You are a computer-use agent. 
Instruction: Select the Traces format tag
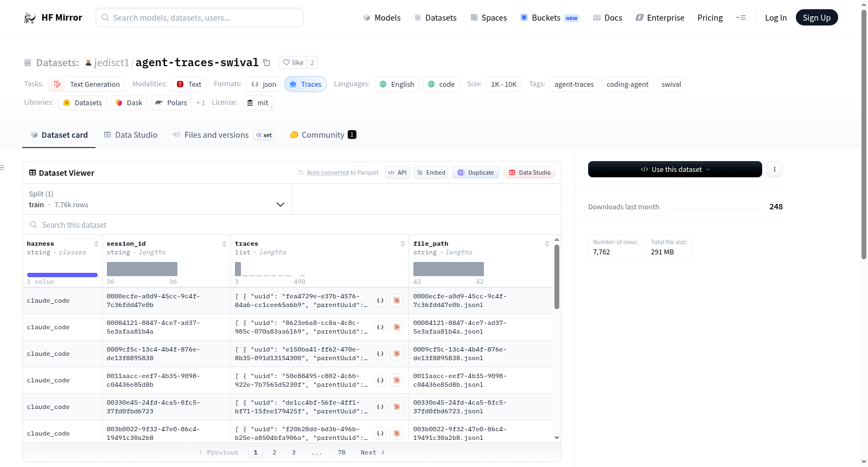click(x=305, y=84)
